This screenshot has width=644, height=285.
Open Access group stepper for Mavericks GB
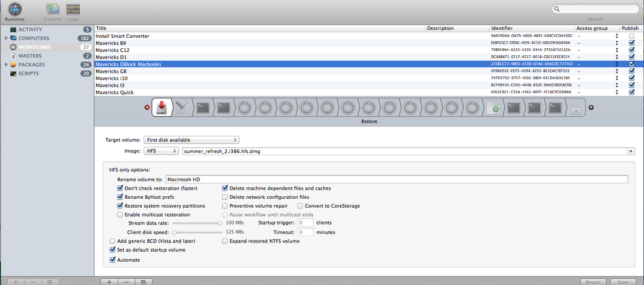(616, 71)
